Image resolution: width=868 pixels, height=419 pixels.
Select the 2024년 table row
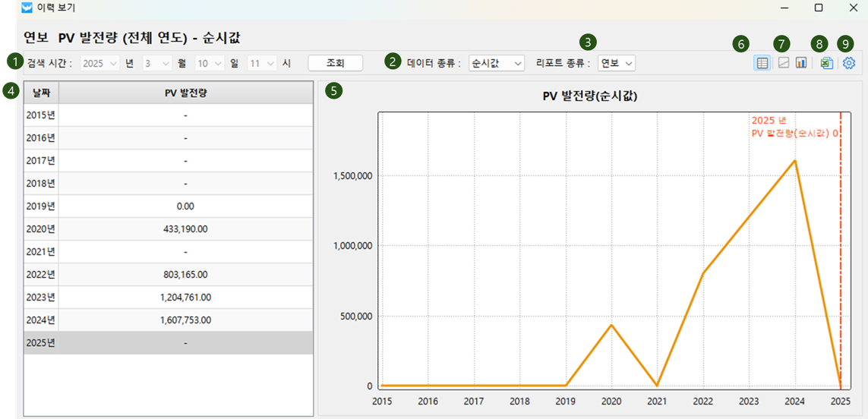tap(167, 320)
